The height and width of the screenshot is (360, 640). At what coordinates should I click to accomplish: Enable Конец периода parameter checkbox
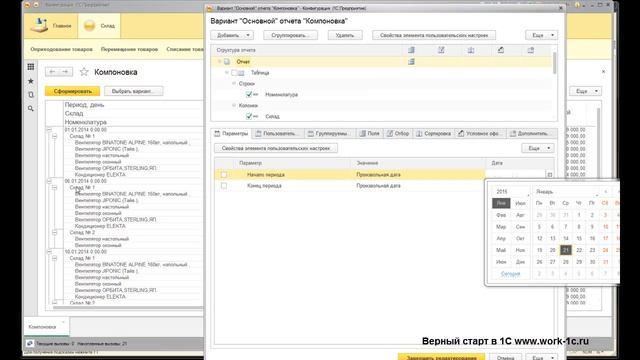coord(224,186)
